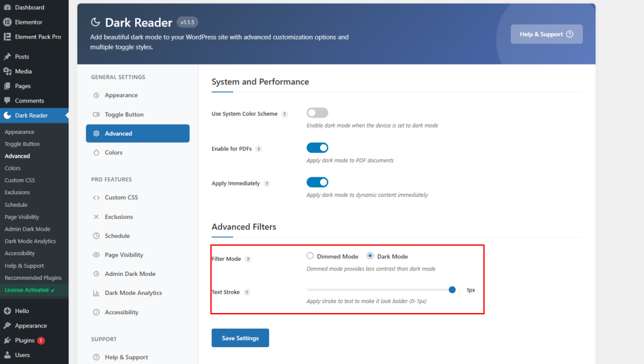644x364 pixels.
Task: Open Dark Mode Analytics in the sidebar submenu
Action: pos(30,241)
